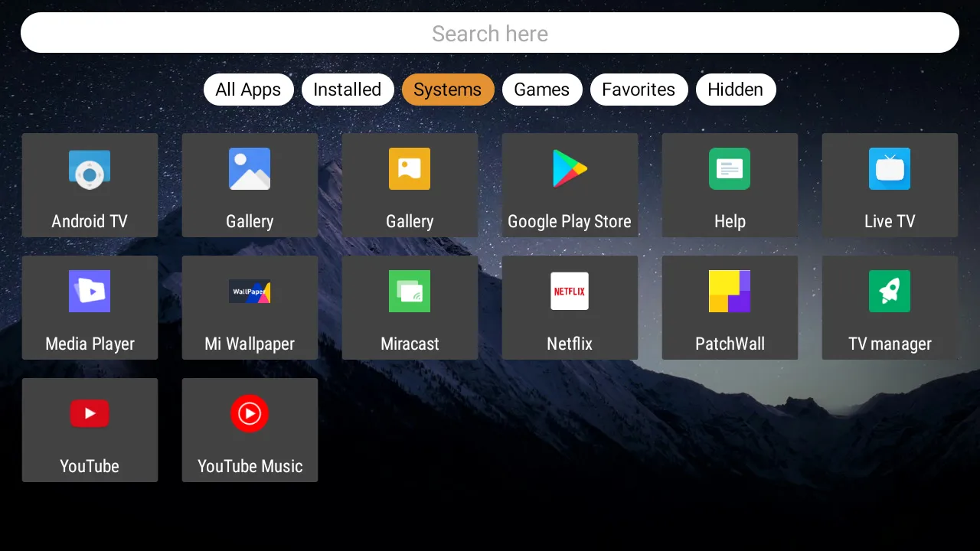Open TV manager rocket app
Image resolution: width=980 pixels, height=551 pixels.
(x=890, y=308)
